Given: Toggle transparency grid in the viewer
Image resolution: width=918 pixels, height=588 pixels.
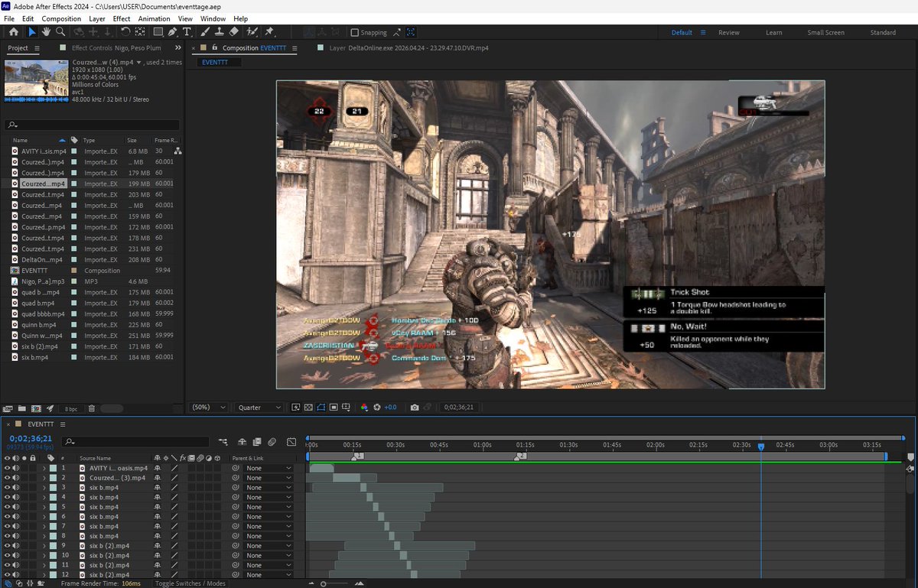Looking at the screenshot, I should (308, 408).
